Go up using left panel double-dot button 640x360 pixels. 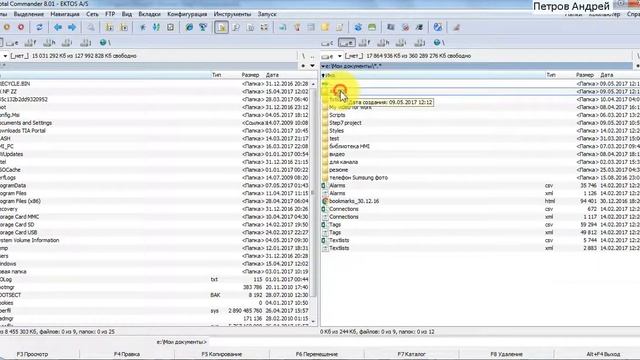coord(312,56)
